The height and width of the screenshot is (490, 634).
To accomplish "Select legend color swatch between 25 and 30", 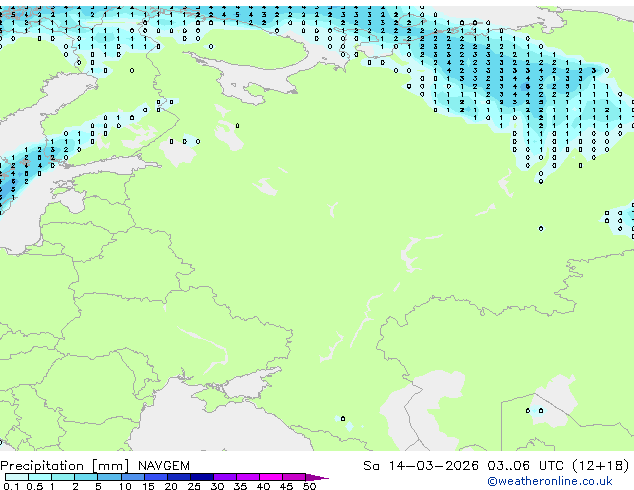I will 201,477.
